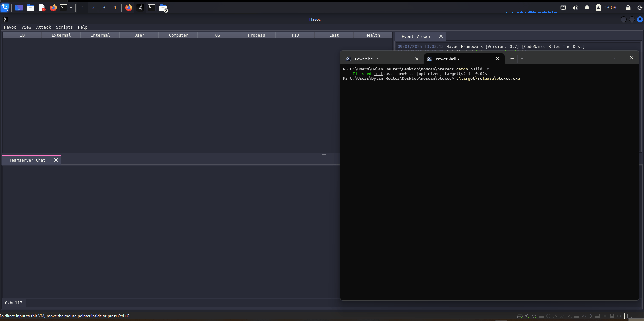Sort sessions by the PID column header

pos(295,35)
